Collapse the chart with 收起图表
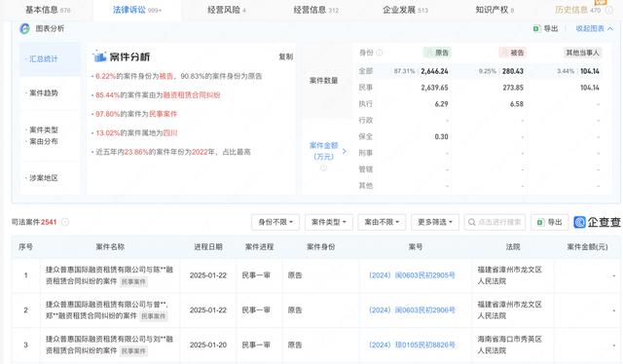 point(594,28)
